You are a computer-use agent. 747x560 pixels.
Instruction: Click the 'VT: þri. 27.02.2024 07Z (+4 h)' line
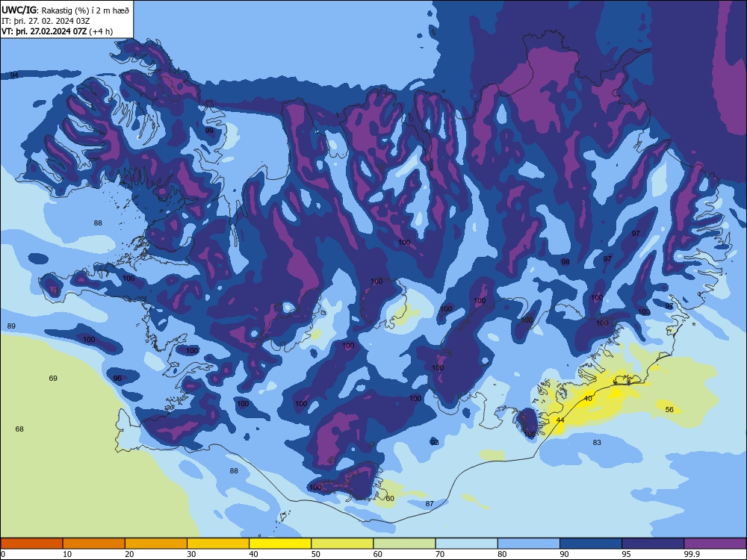pos(58,31)
